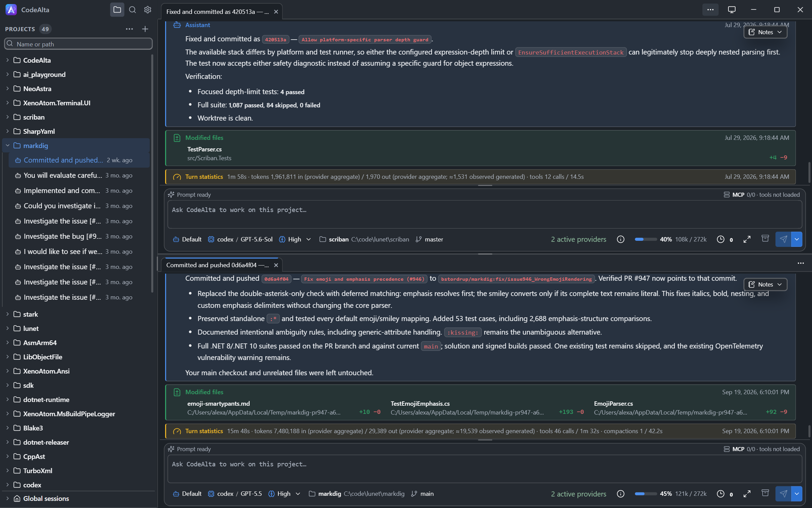Viewport: 812px width, 508px height.
Task: Close the 'Committed and pushed 0d6a4f04' tab
Action: pos(276,265)
